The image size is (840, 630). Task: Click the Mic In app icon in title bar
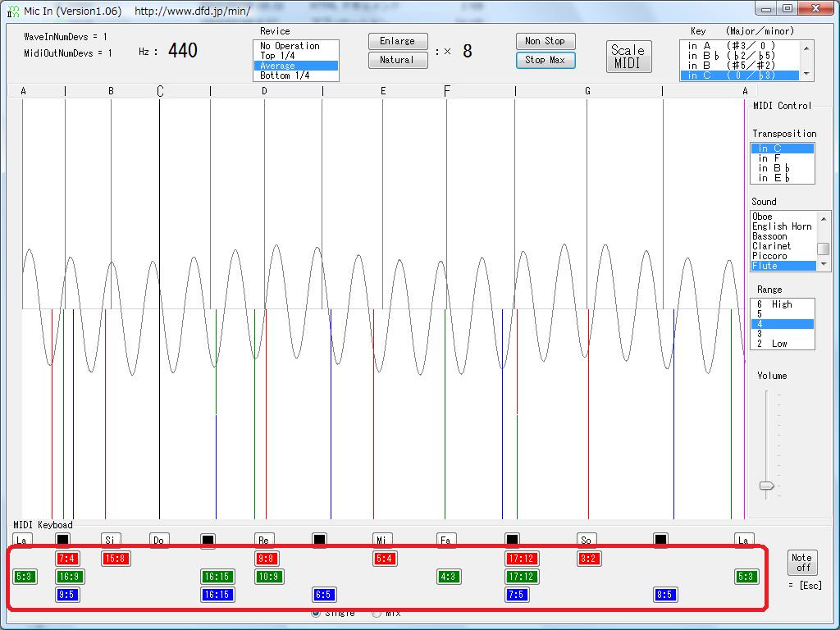click(13, 11)
